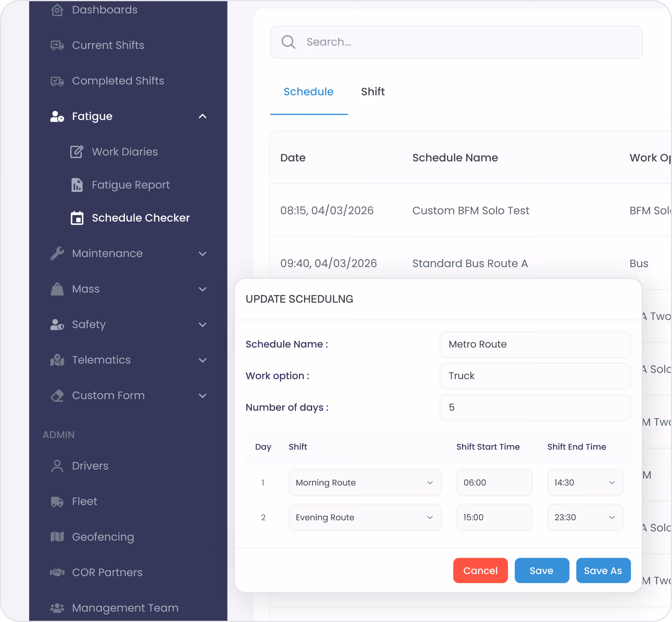Click the Custom Form eraser icon

57,396
